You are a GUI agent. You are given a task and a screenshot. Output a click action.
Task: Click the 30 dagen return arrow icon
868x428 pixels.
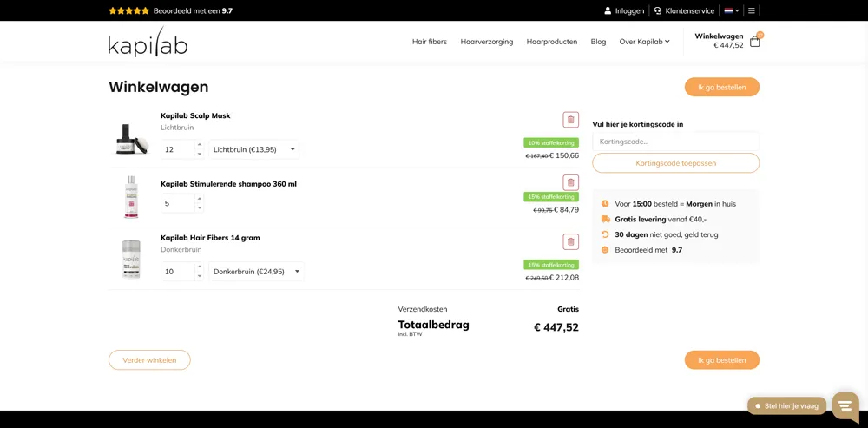click(605, 234)
